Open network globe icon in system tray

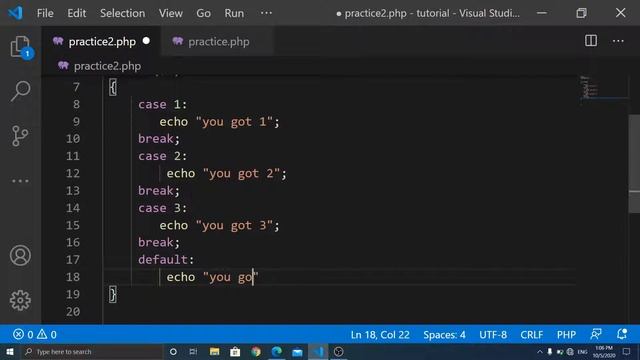click(x=570, y=352)
